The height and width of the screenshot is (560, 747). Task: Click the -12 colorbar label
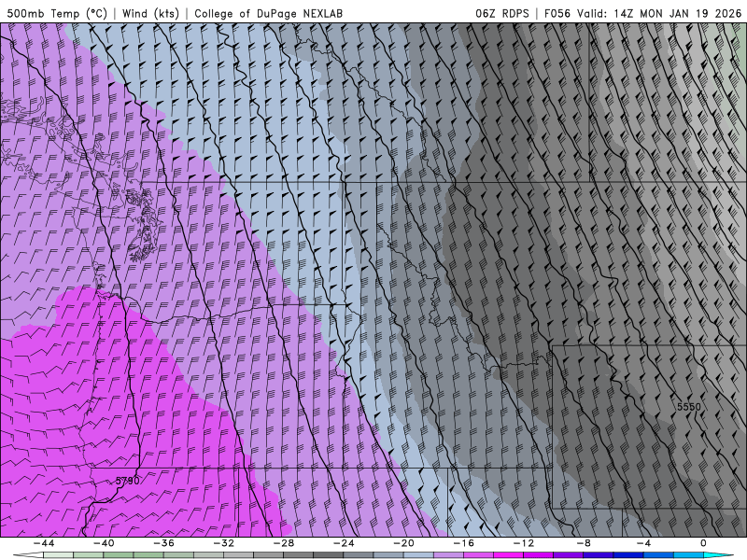pos(524,543)
